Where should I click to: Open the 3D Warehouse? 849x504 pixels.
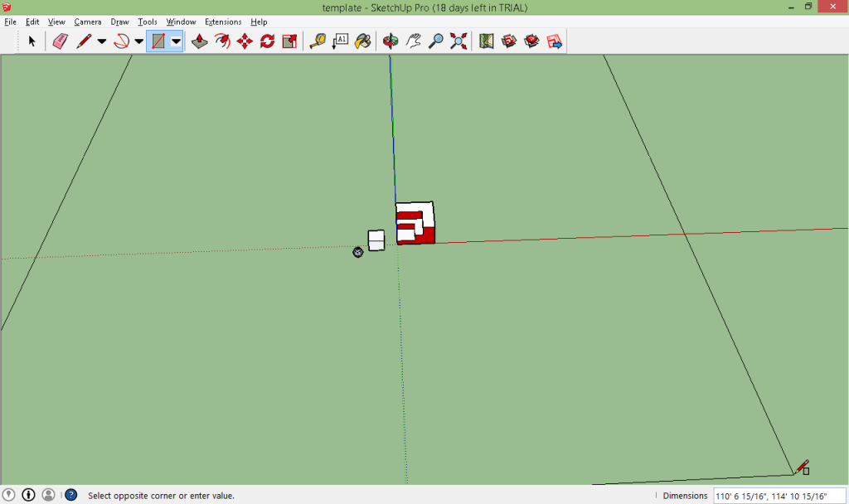pos(509,41)
